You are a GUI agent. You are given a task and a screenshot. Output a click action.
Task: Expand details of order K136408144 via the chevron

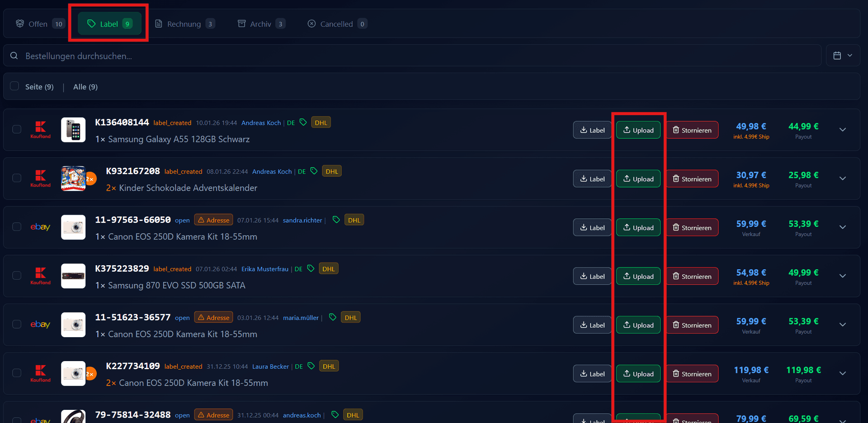(843, 130)
